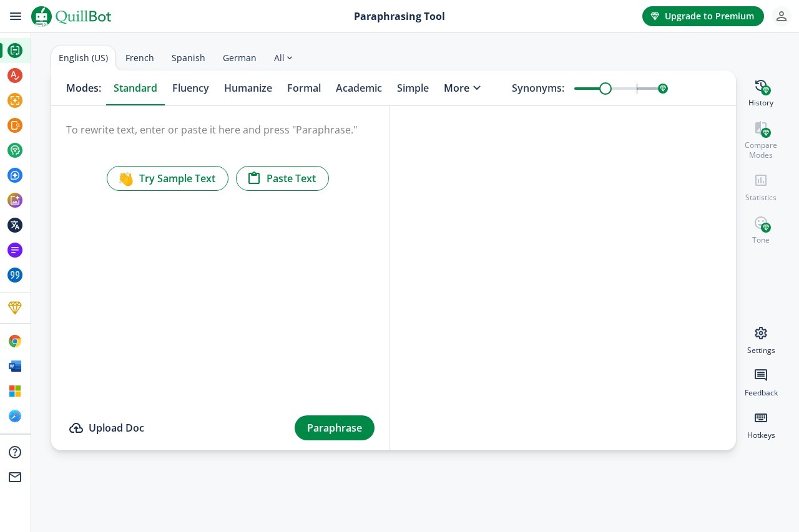Expand the All languages dropdown
The image size is (799, 532).
(x=283, y=58)
